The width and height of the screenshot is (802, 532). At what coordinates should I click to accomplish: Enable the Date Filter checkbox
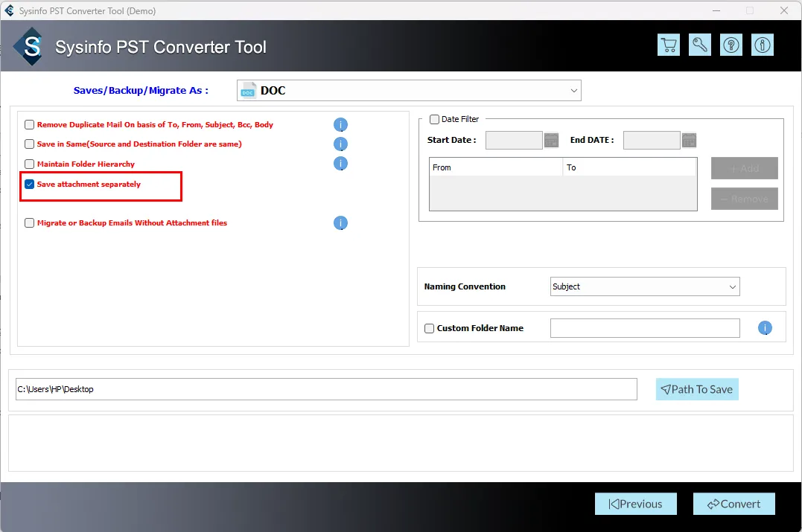coord(435,119)
